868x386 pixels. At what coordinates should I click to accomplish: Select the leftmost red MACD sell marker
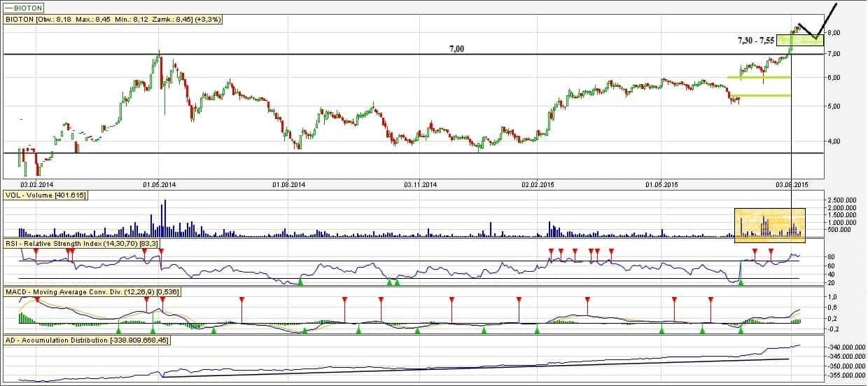point(37,300)
